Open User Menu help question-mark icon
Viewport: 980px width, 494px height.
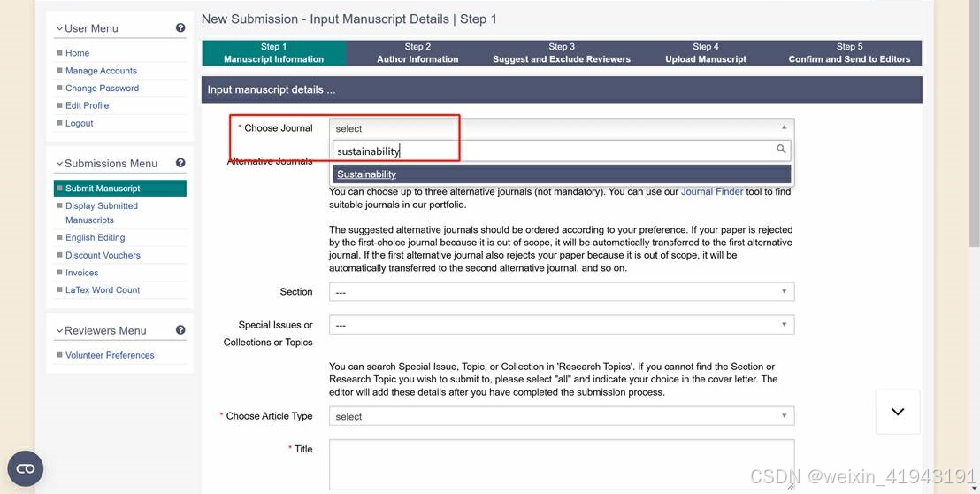pyautogui.click(x=180, y=28)
